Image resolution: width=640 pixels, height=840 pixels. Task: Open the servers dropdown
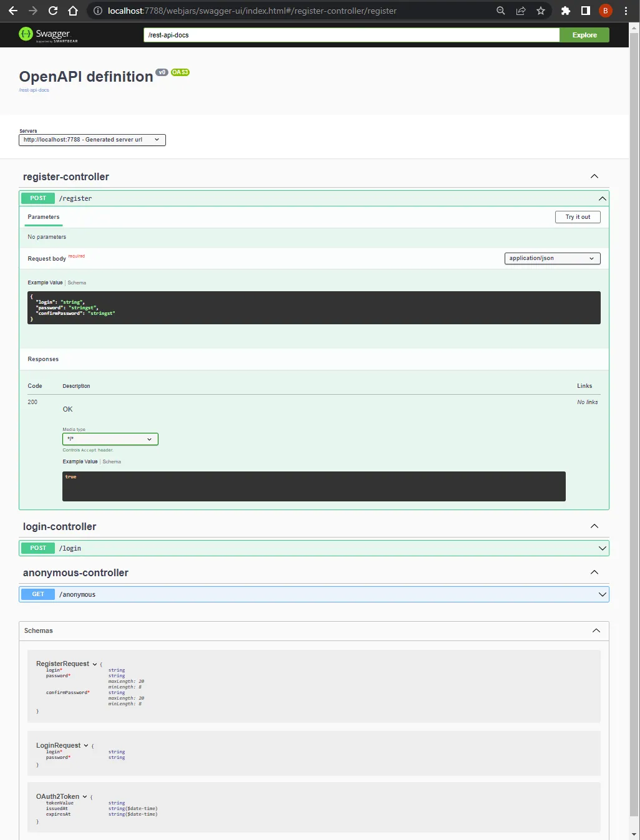coord(92,140)
